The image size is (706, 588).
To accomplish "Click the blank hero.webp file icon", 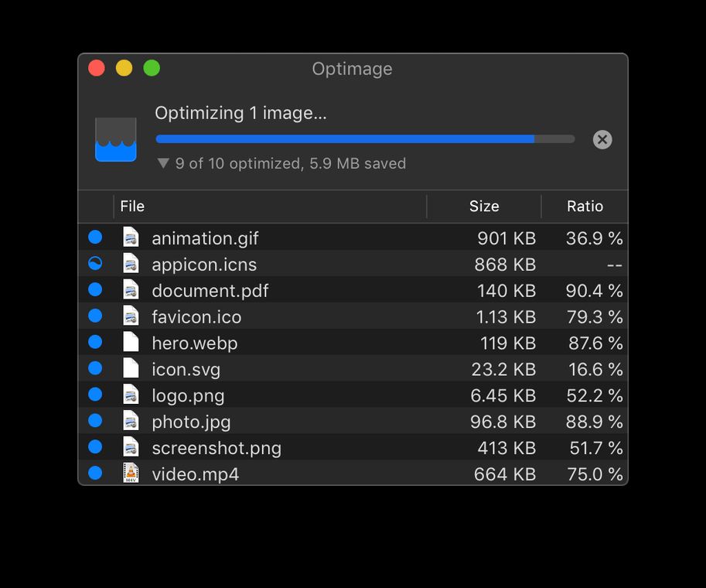I will (x=131, y=343).
